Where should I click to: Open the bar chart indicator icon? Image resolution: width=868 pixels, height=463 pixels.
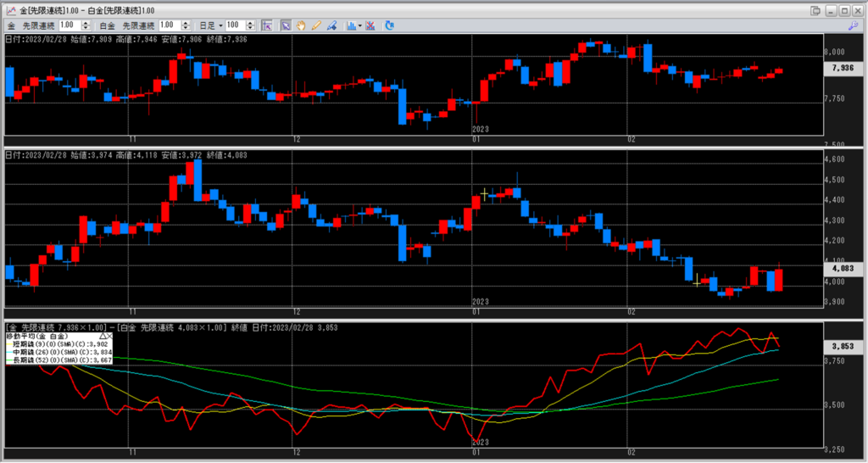351,25
